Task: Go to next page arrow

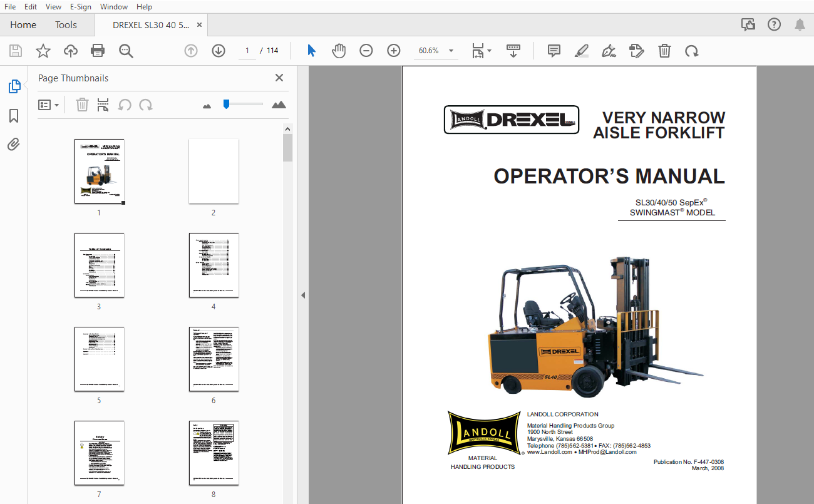Action: pos(219,51)
